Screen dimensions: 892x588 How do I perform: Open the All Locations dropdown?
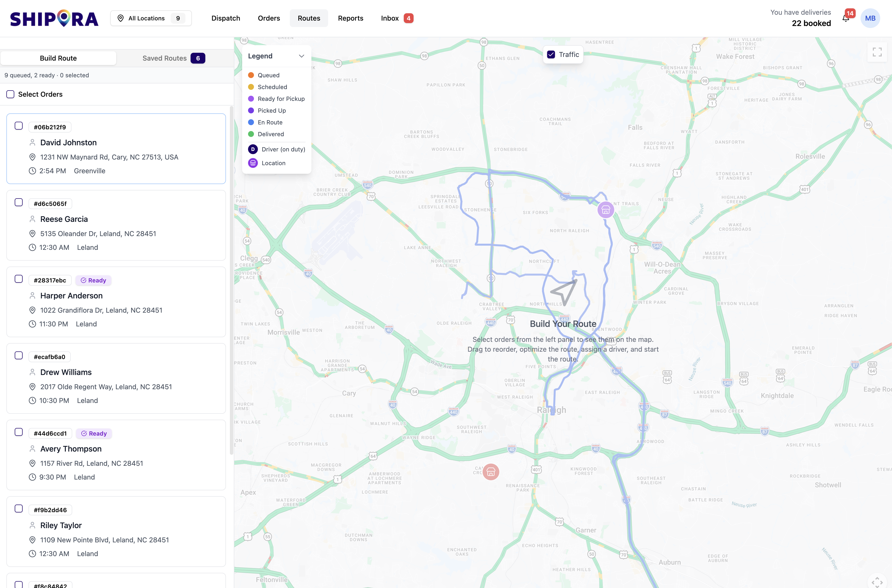pos(151,18)
